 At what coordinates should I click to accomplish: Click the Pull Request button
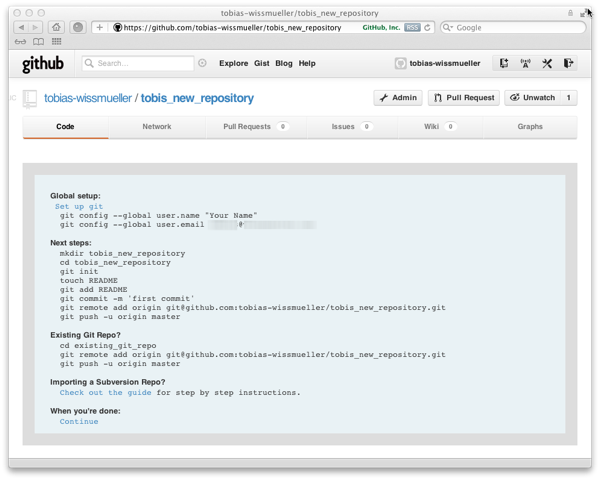(x=464, y=98)
